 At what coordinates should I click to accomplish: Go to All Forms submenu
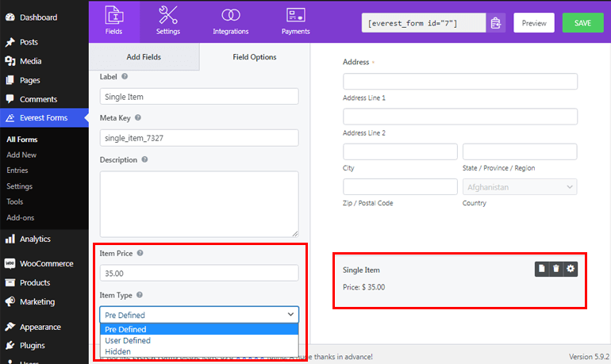pos(22,140)
